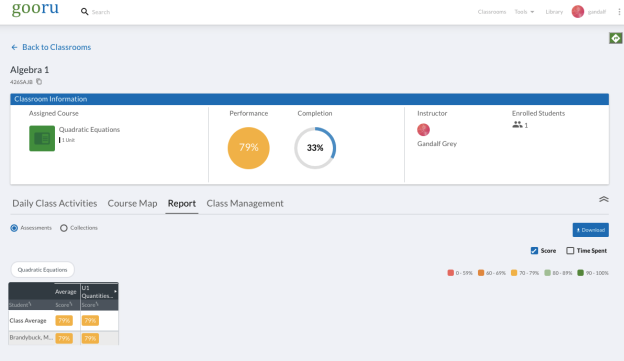Open the Quadratic Equations course thumbnail
624x361 pixels.
(42, 138)
